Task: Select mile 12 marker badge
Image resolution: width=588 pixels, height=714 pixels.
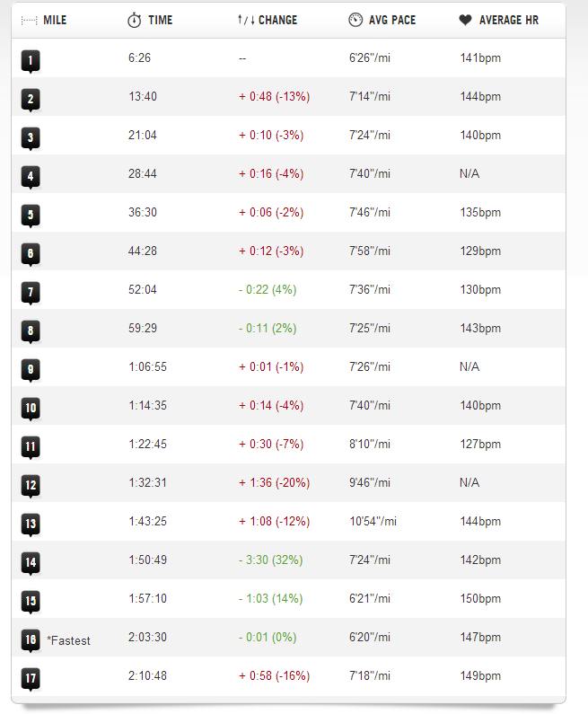Action: (x=31, y=486)
